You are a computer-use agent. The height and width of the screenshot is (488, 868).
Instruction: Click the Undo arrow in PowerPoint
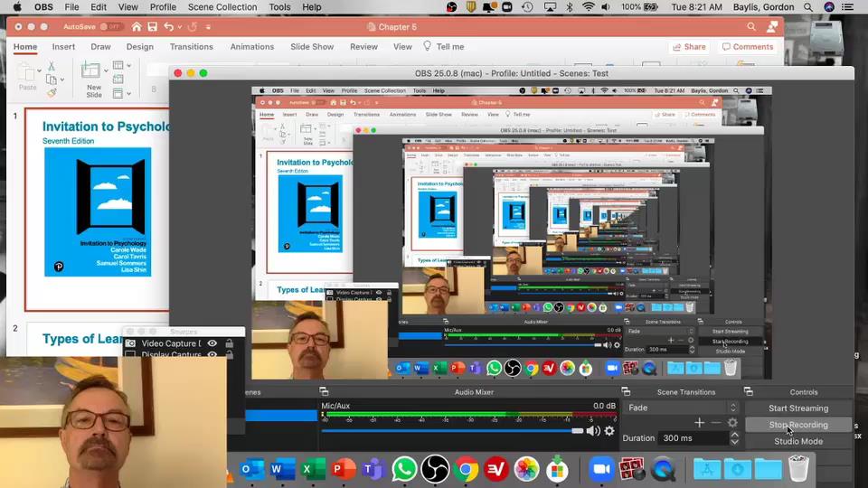point(169,27)
